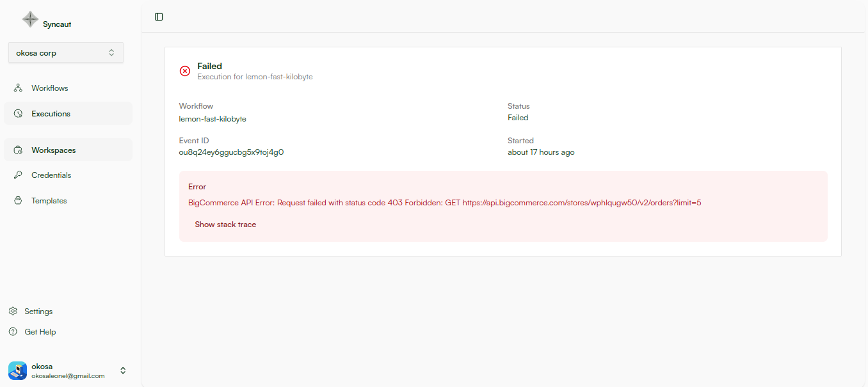Click the Workflows icon in sidebar

pos(19,88)
